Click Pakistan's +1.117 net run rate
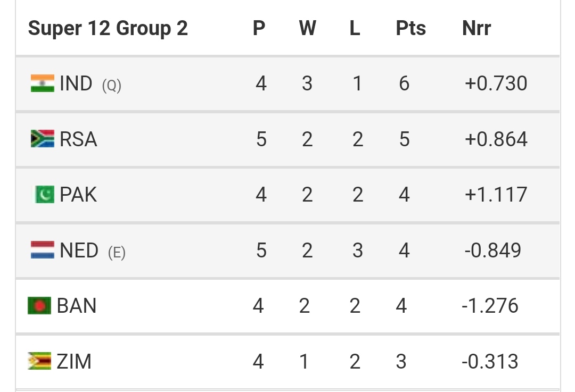Viewport: 575px width, 392px height. (496, 195)
